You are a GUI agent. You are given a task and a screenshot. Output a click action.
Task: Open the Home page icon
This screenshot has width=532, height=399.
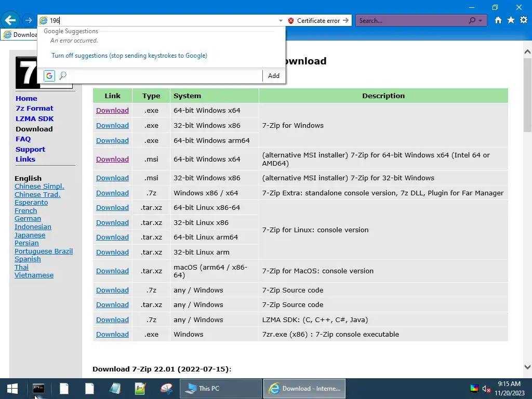[x=498, y=20]
